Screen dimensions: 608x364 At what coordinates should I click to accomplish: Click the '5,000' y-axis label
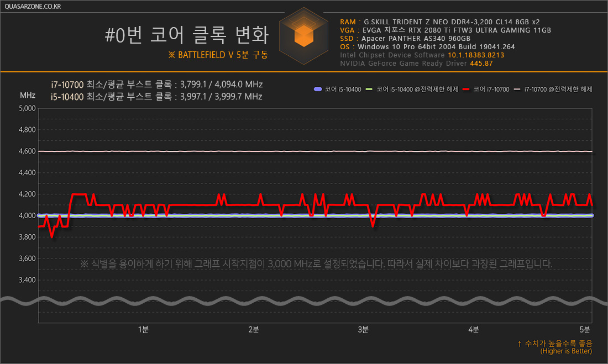pyautogui.click(x=27, y=108)
